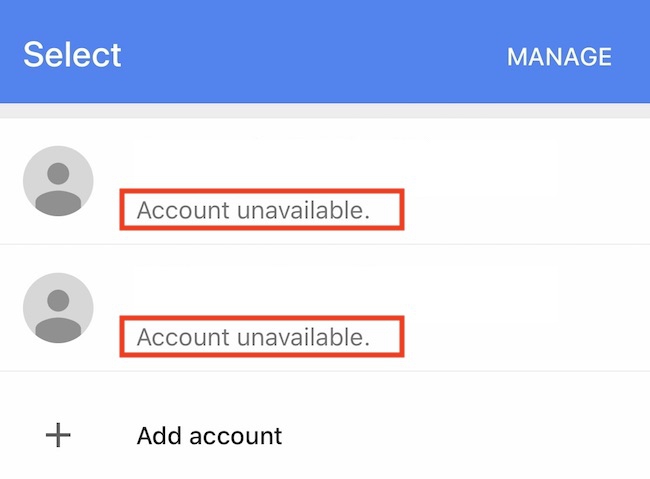Click empty space right of first account status
Screen dimensions: 650x479
pyautogui.click(x=526, y=210)
